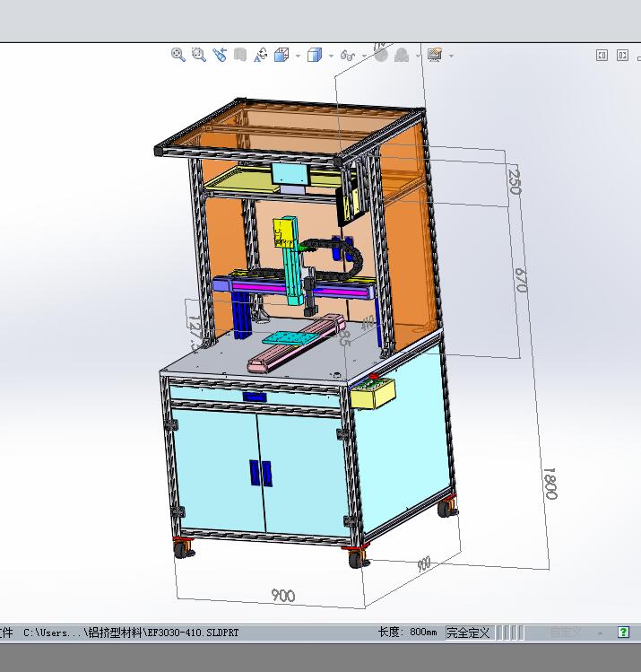
Task: Click the blue cabinet door handles
Action: click(x=261, y=473)
